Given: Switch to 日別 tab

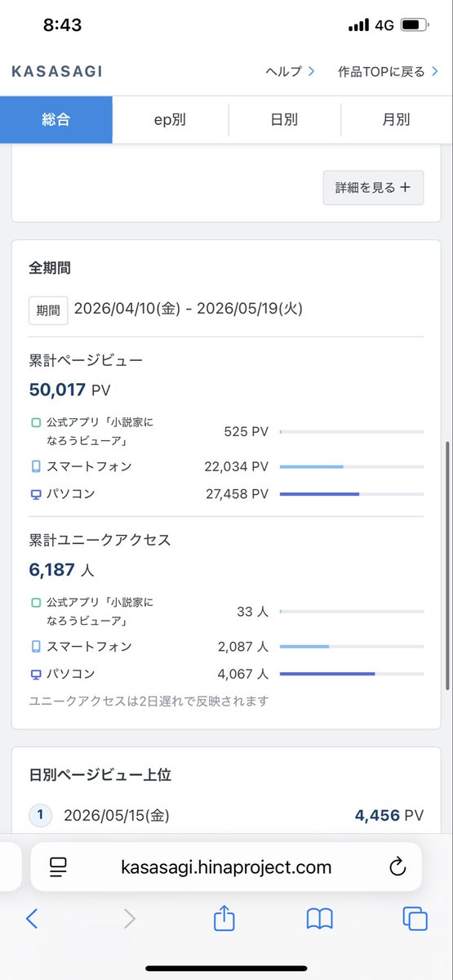Looking at the screenshot, I should pyautogui.click(x=284, y=119).
